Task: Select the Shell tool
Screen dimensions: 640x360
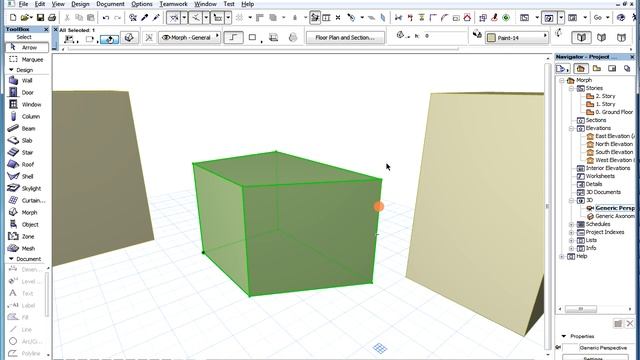Action: pyautogui.click(x=27, y=176)
